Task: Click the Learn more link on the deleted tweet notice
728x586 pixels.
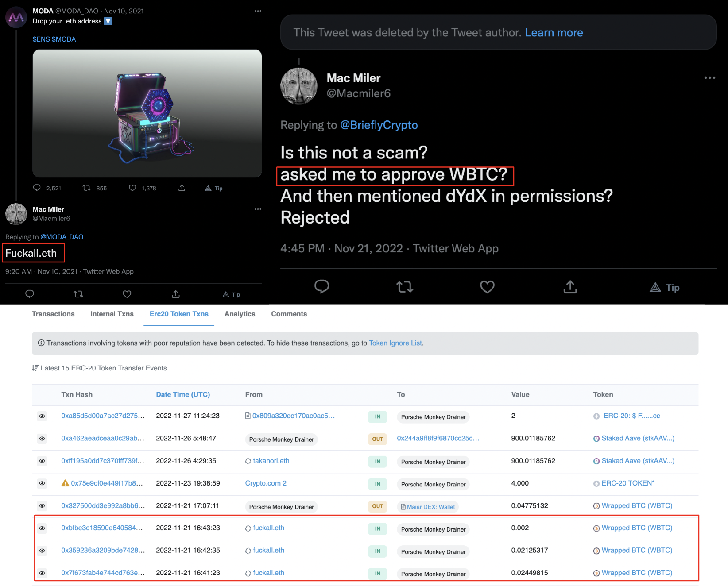Action: [x=554, y=32]
